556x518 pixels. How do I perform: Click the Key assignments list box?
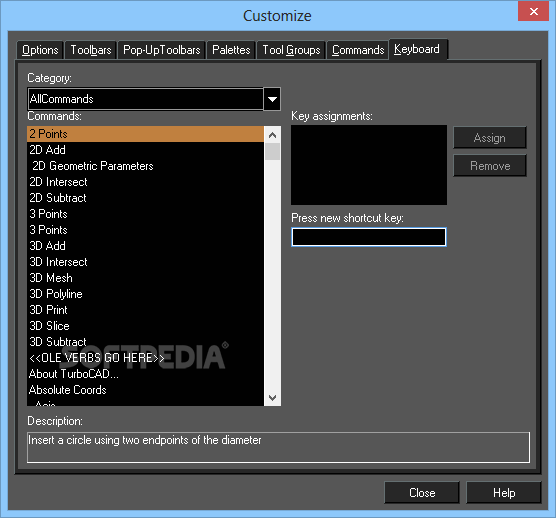pyautogui.click(x=369, y=165)
